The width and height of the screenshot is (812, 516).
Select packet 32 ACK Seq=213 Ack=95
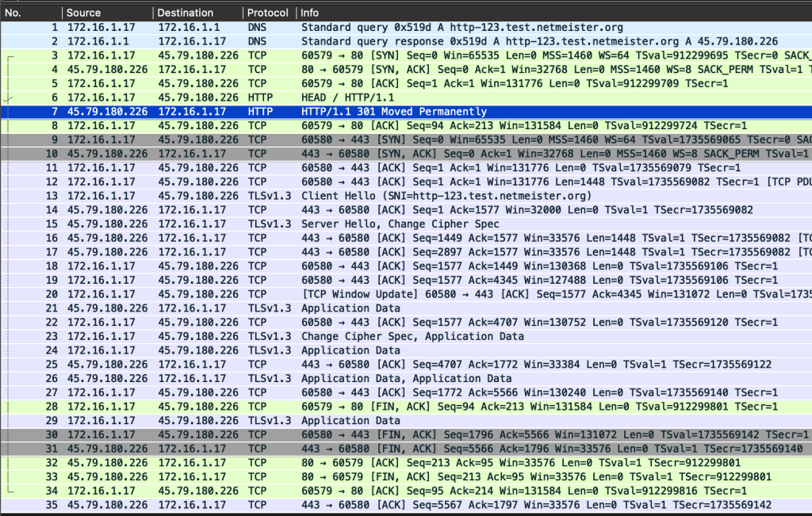tap(406, 462)
